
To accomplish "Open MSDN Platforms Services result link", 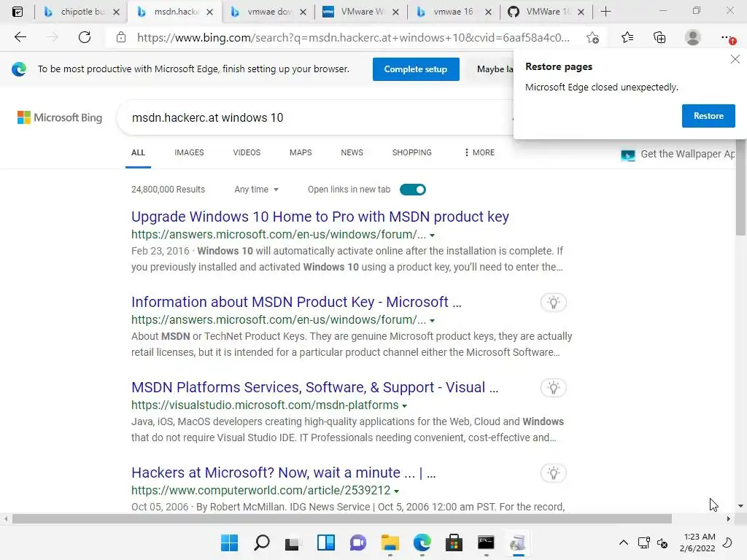I will pyautogui.click(x=315, y=387).
